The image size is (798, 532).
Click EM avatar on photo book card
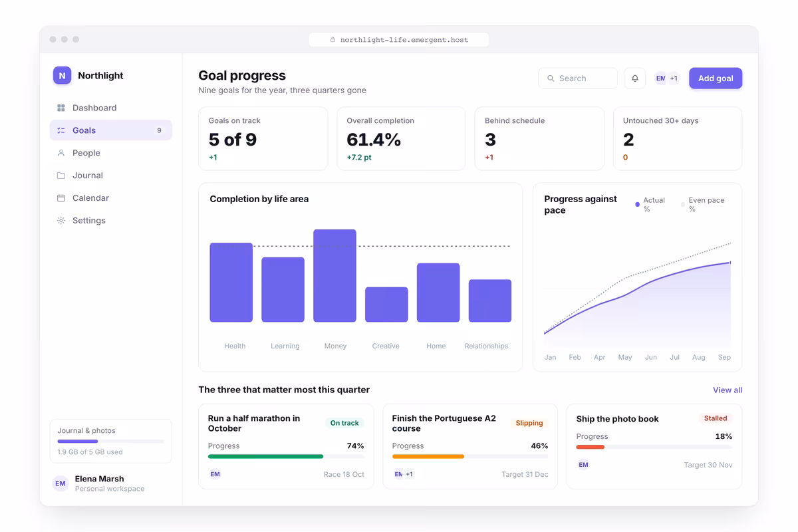coord(583,465)
